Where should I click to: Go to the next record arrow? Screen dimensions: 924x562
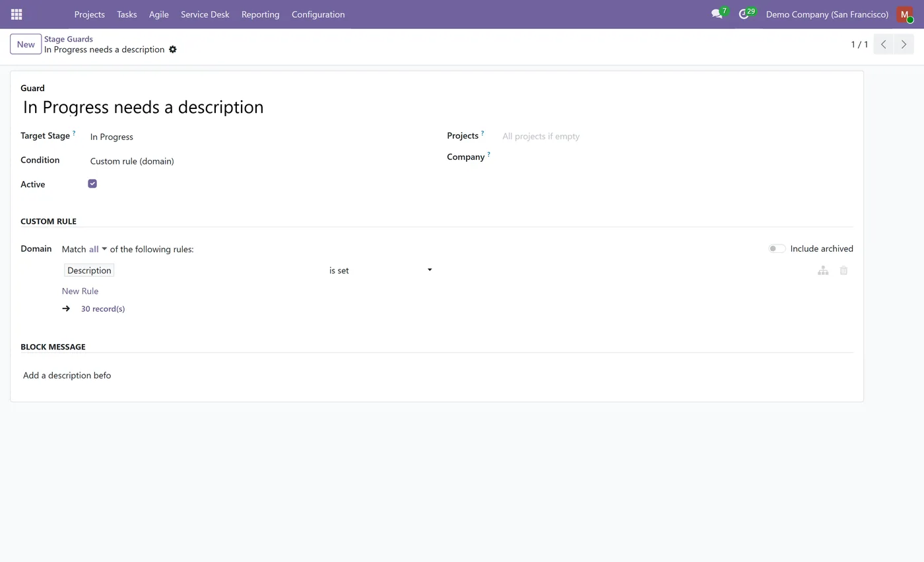coord(904,44)
